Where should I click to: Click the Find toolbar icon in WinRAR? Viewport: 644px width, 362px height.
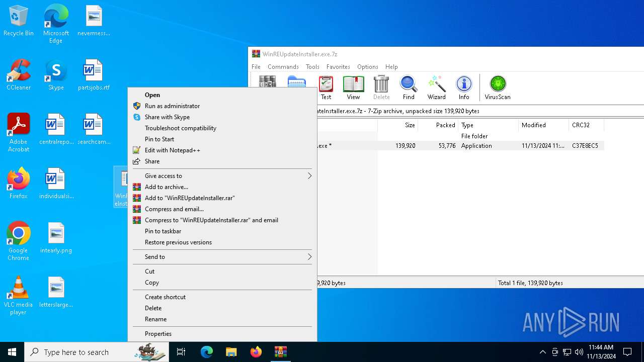(x=409, y=88)
